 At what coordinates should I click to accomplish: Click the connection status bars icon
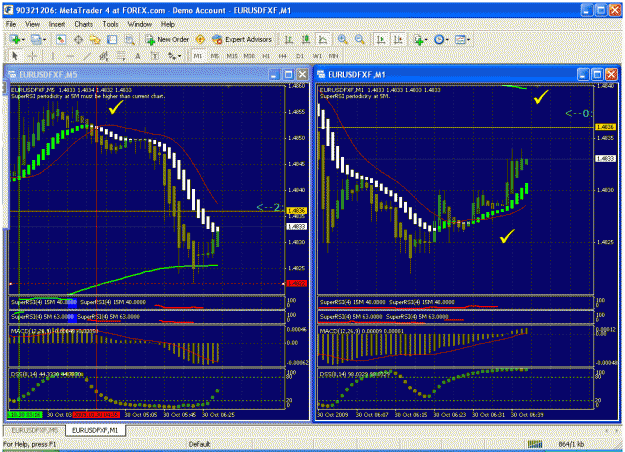click(535, 444)
